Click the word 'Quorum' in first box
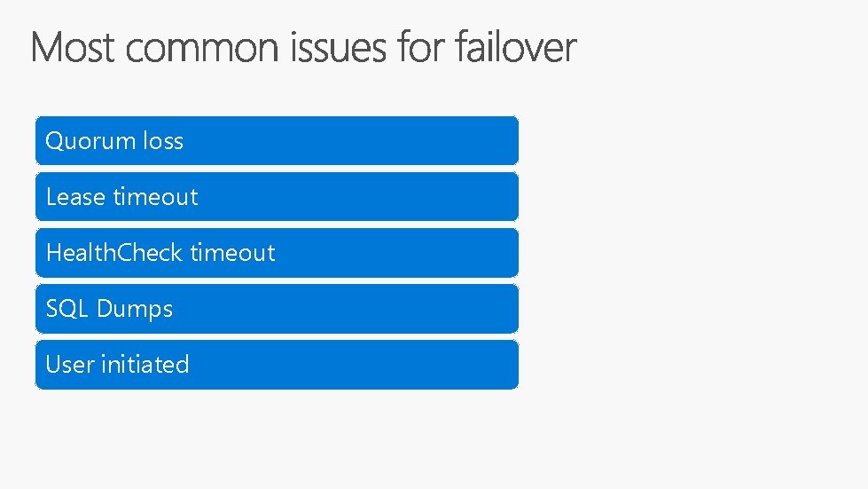This screenshot has height=489, width=868. [x=90, y=141]
